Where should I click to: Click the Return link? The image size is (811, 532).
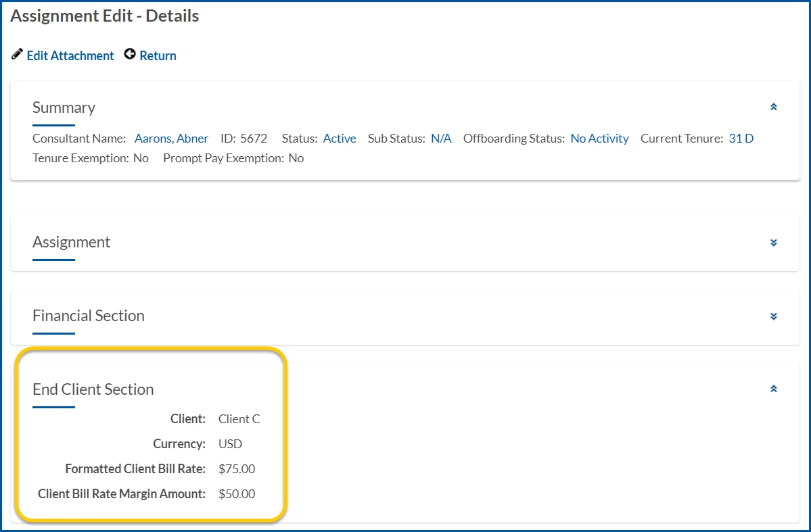(158, 56)
